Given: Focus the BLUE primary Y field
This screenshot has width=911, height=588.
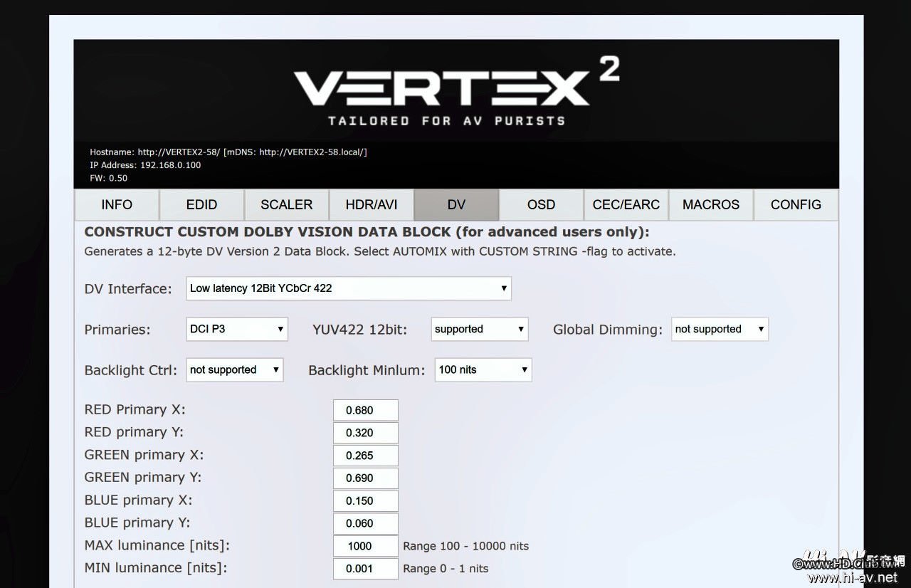Looking at the screenshot, I should [x=366, y=523].
